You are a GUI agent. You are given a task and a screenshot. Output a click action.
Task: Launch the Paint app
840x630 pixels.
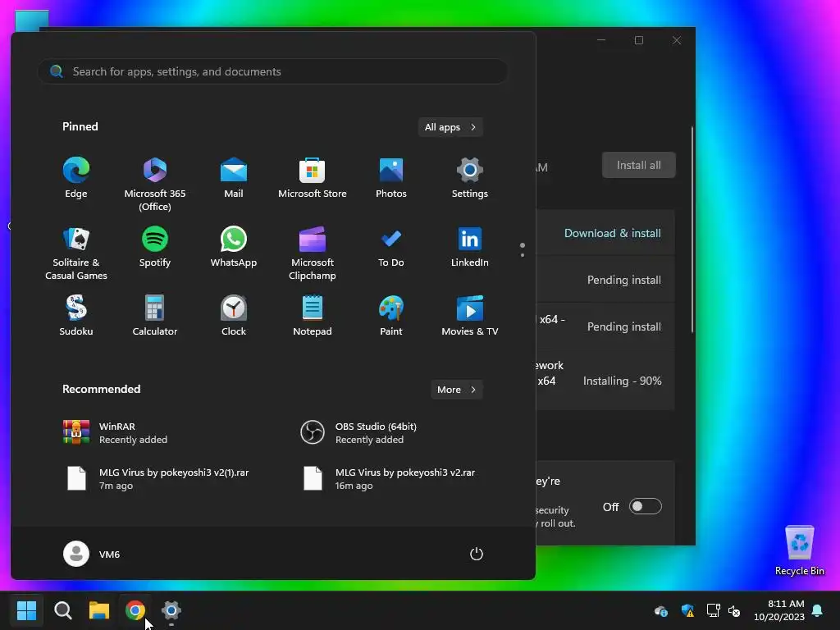tap(391, 316)
